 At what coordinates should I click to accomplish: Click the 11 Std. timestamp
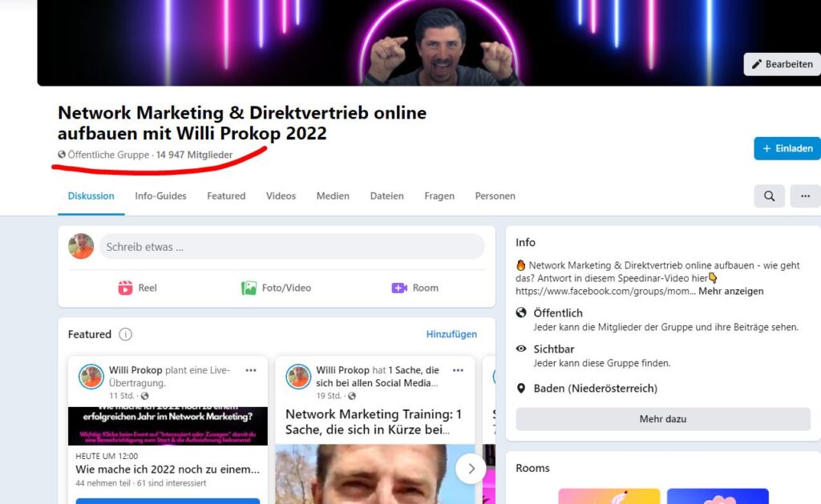pos(122,396)
